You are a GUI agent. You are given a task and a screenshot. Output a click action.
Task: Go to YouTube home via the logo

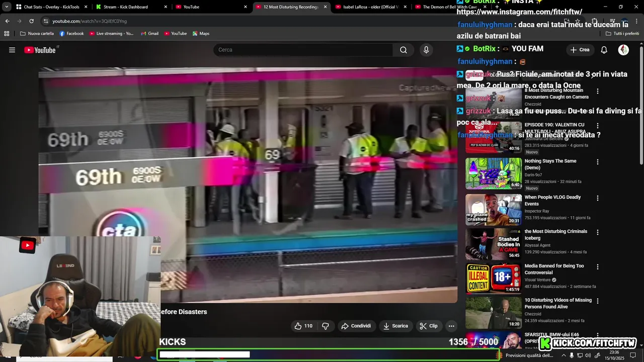click(x=40, y=50)
